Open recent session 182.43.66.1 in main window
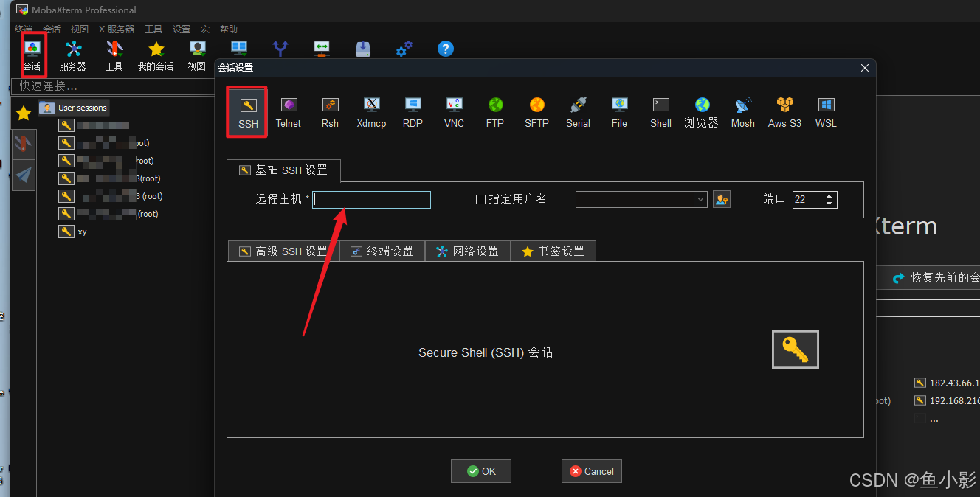The width and height of the screenshot is (980, 497). pos(947,383)
